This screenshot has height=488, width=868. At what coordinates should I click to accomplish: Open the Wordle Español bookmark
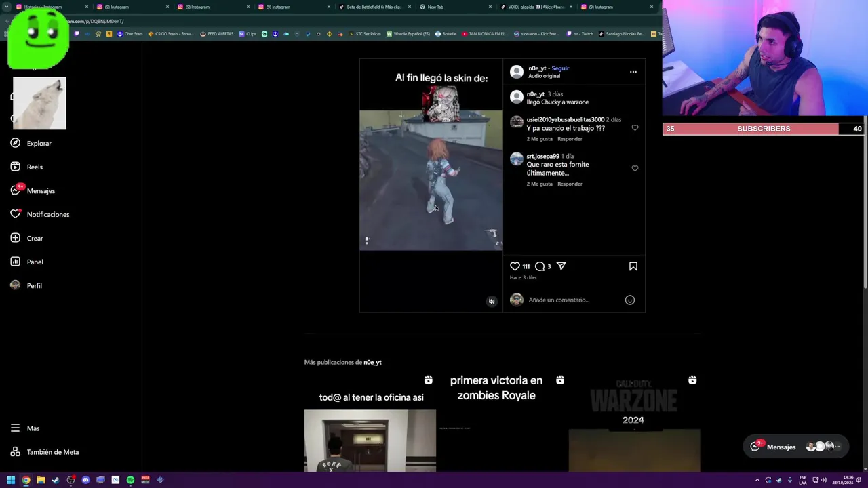408,34
